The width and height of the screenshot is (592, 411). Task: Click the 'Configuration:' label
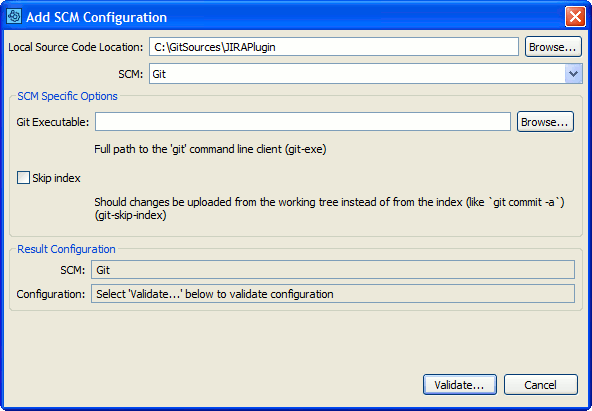[51, 294]
